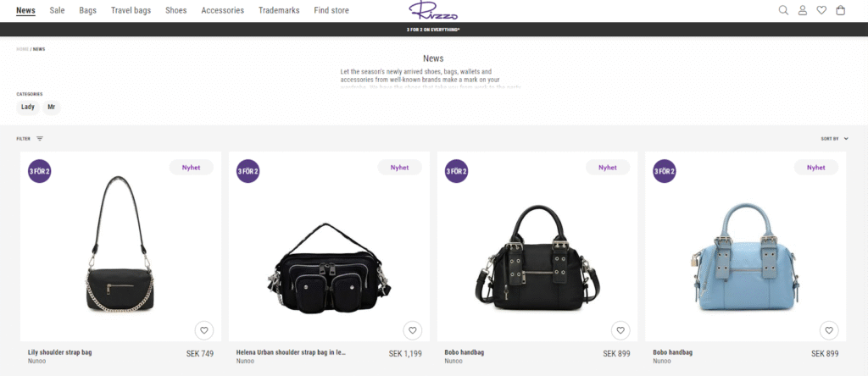Open the shopping bag cart icon
868x376 pixels.
point(840,10)
